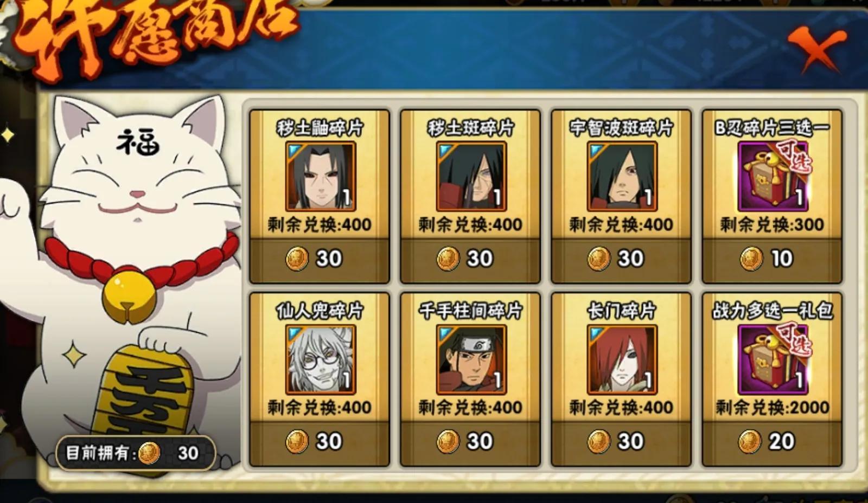This screenshot has width=868, height=503.
Task: Select the 长门碎片 character portrait
Action: pos(622,360)
